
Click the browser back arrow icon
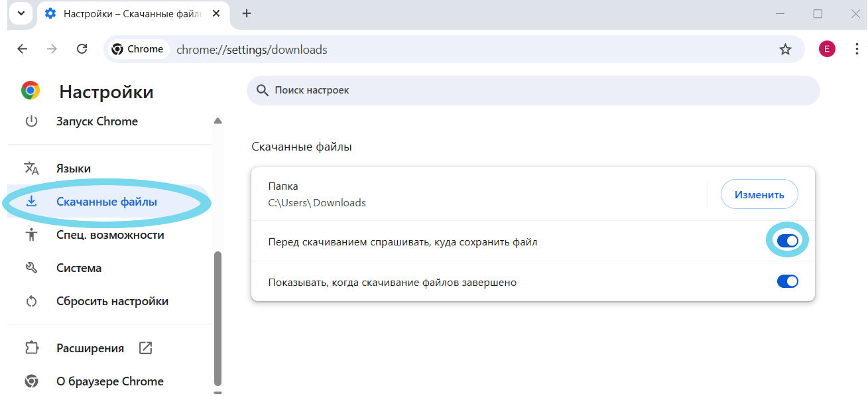[23, 49]
